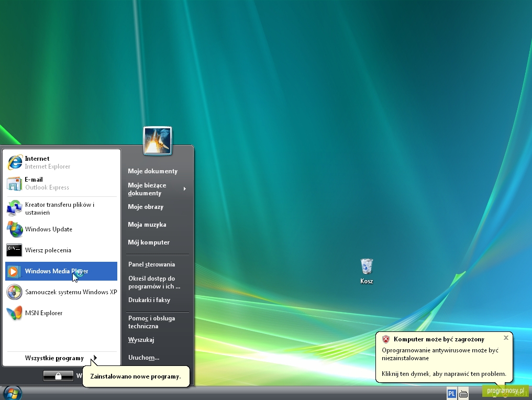Click the keyboard icon in language bar
The height and width of the screenshot is (400, 532).
(x=463, y=394)
